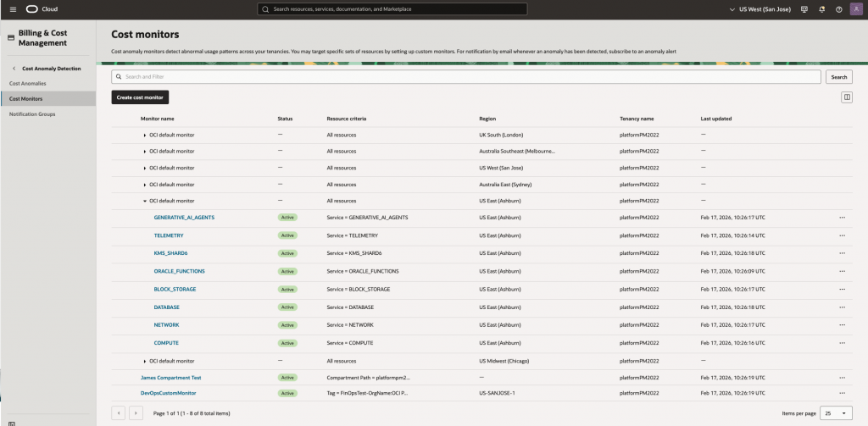Open the US West (San Jose) region selector

(760, 9)
